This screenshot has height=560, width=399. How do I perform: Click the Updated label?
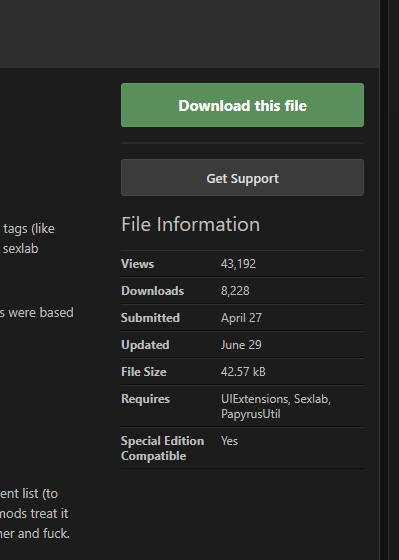145,345
